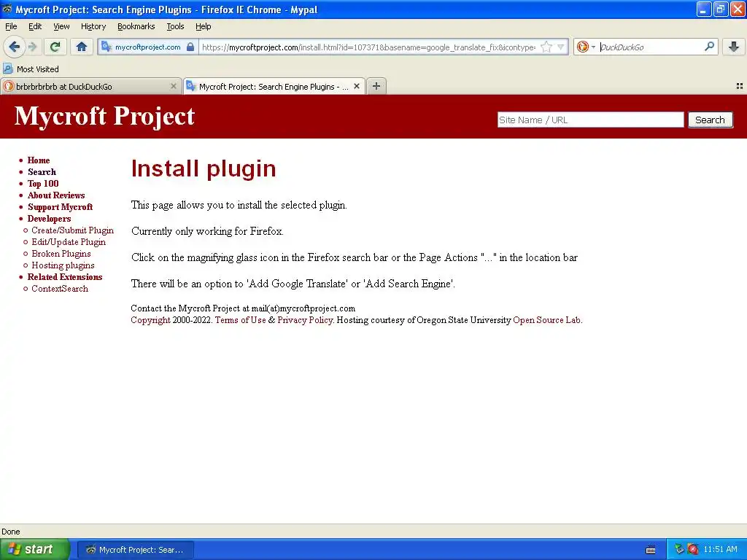Screen dimensions: 747x560
Task: Close the Mycroft Project tab
Action: [356, 86]
